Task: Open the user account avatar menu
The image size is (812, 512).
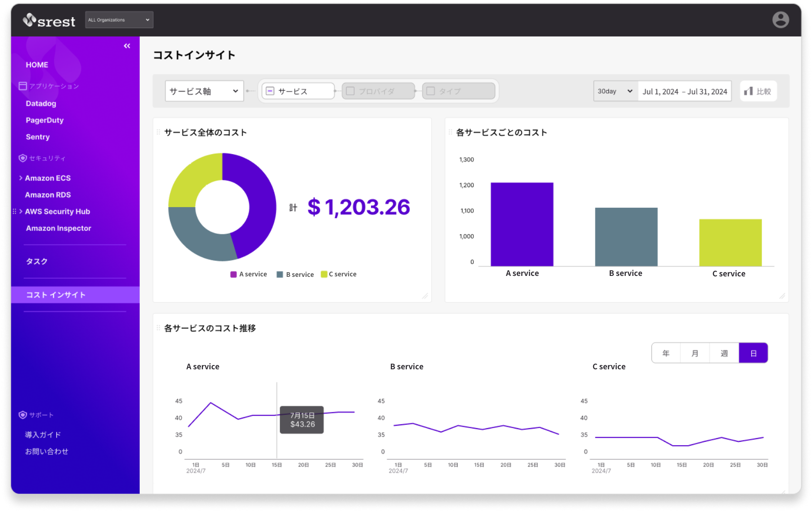Action: coord(780,20)
